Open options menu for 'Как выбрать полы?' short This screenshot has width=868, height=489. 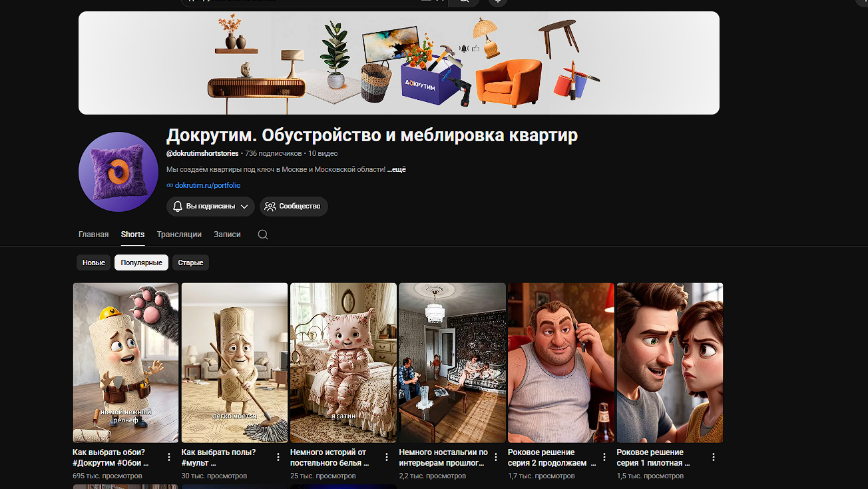click(278, 457)
